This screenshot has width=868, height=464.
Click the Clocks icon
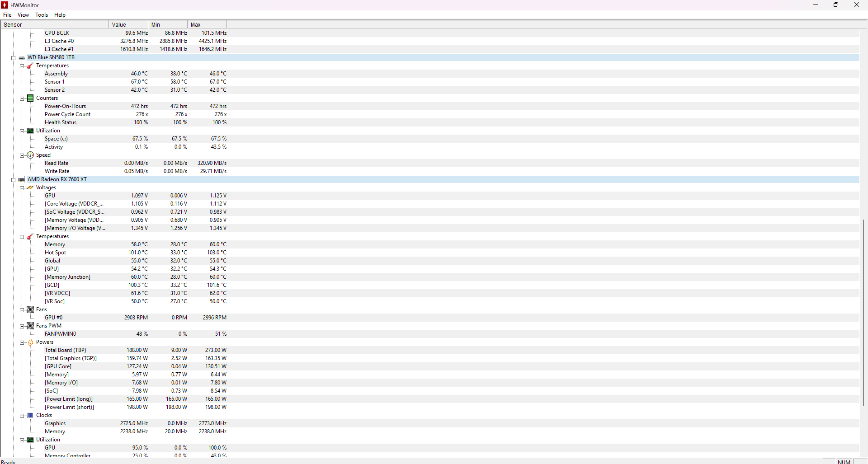pyautogui.click(x=30, y=415)
